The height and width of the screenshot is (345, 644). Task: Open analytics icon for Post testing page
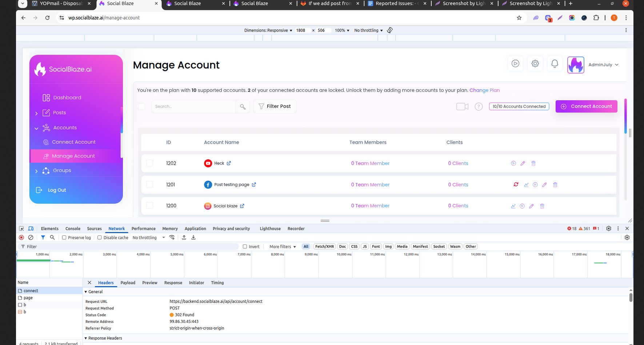[x=526, y=185]
